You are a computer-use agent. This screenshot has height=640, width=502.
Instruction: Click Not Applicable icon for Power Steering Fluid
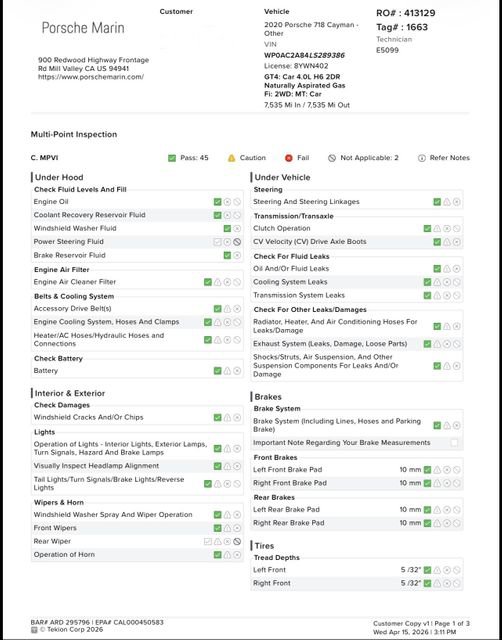pos(237,242)
